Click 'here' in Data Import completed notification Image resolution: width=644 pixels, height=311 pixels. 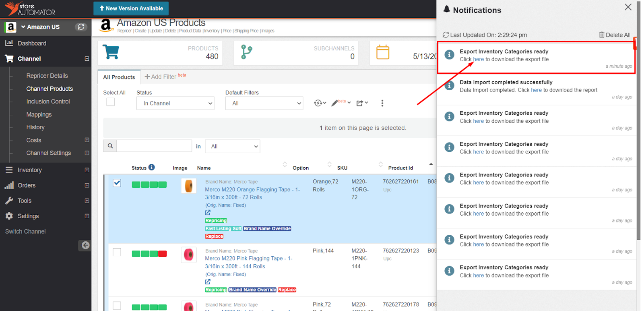(537, 90)
